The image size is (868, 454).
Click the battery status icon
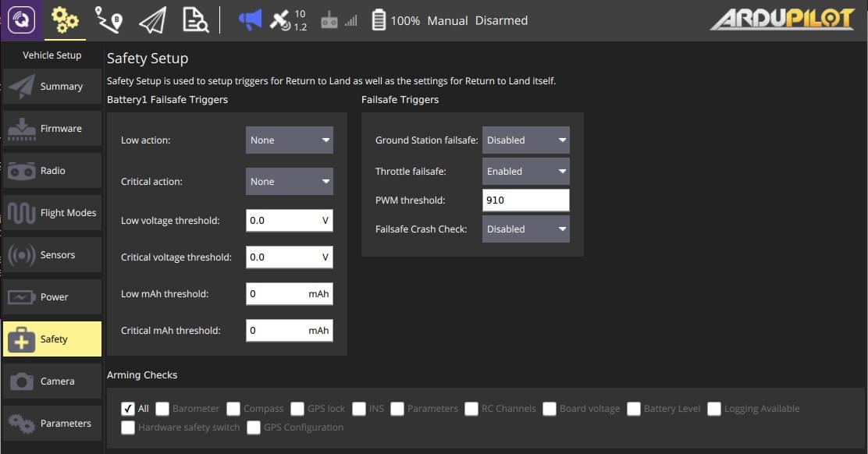coord(379,21)
